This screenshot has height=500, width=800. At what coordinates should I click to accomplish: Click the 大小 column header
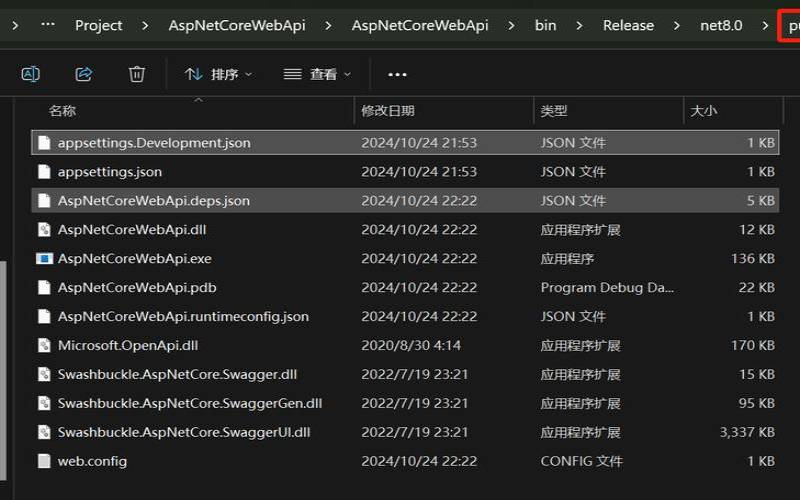pos(704,111)
